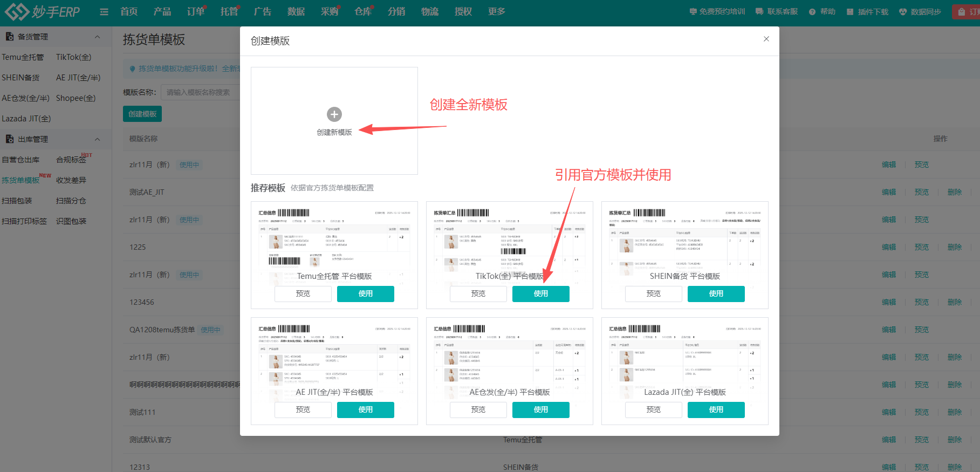Viewport: 980px width, 472px height.
Task: Focus the 模版名称 search input field
Action: click(x=200, y=92)
